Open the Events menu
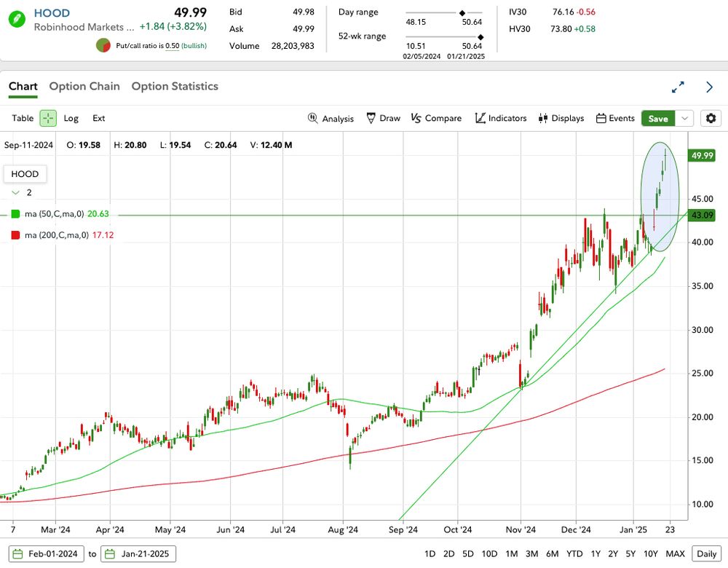The image size is (728, 568). tap(615, 119)
